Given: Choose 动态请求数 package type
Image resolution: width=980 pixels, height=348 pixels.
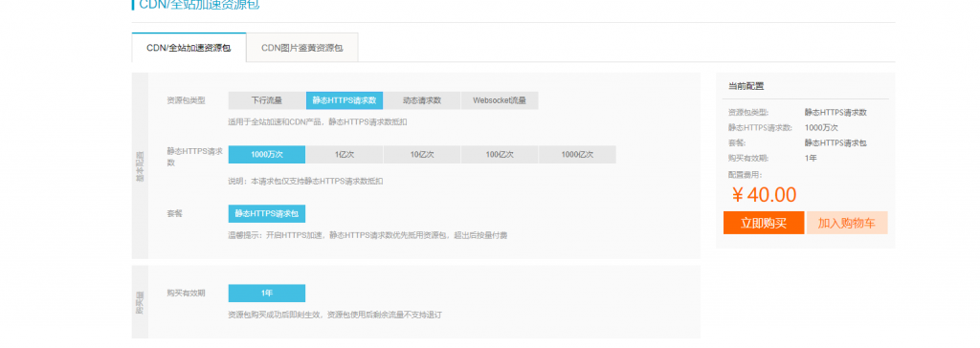Looking at the screenshot, I should (422, 100).
